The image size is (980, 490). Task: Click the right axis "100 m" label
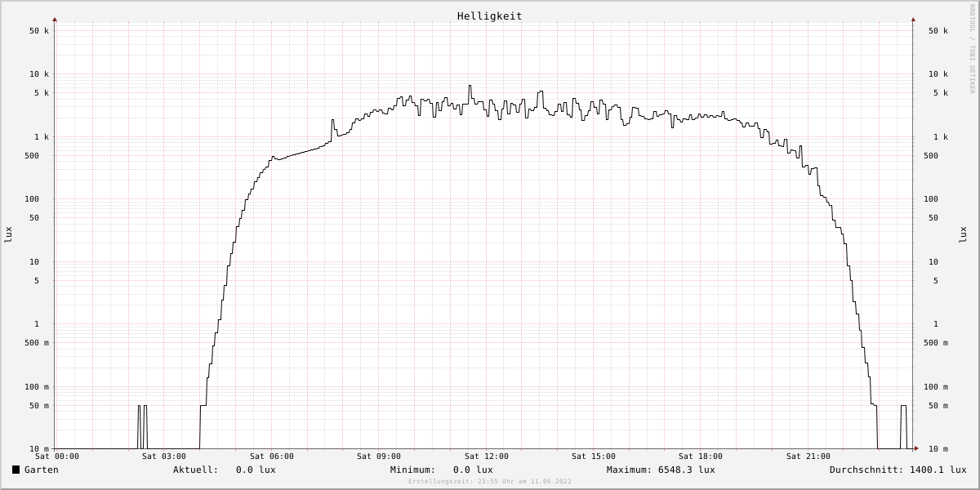[x=936, y=387]
